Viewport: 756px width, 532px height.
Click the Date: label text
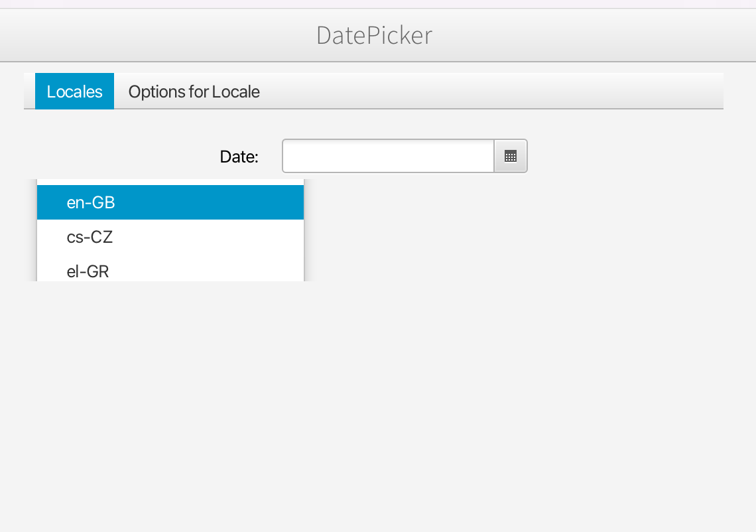239,157
